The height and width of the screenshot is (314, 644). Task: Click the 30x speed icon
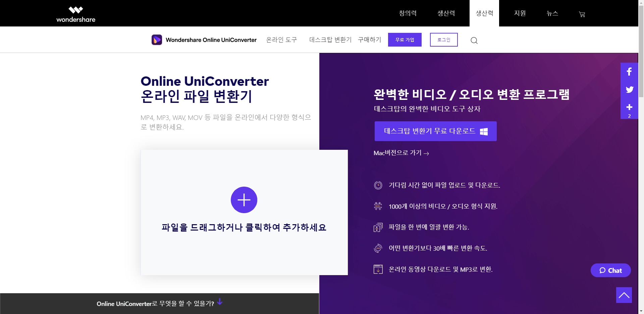[x=378, y=248]
